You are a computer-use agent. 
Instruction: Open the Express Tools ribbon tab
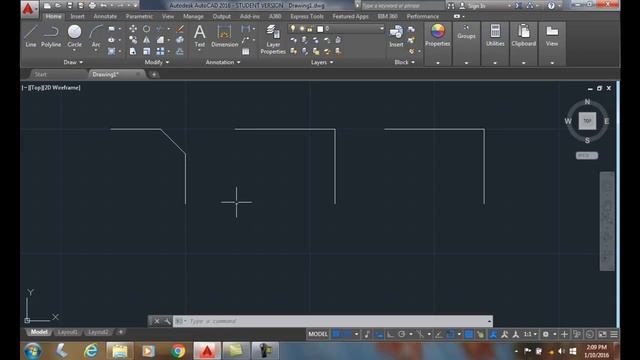pyautogui.click(x=307, y=16)
